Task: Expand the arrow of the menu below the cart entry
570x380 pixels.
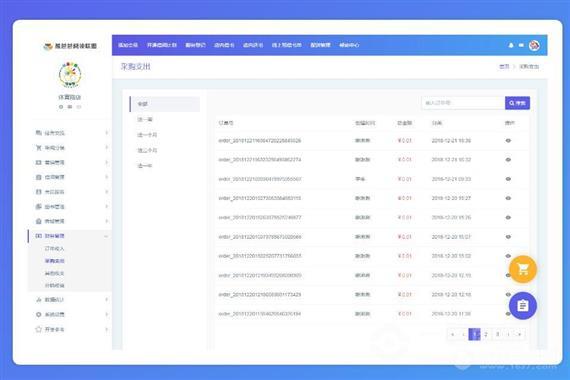Action: point(107,163)
